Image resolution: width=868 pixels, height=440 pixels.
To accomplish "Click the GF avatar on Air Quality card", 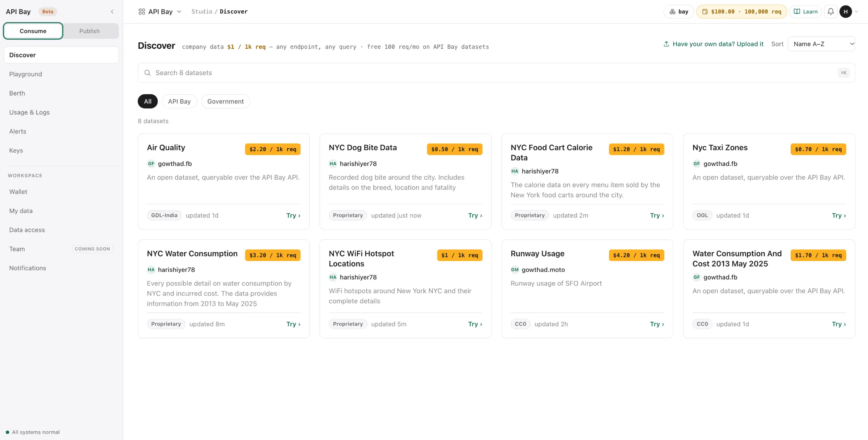I will [x=151, y=164].
